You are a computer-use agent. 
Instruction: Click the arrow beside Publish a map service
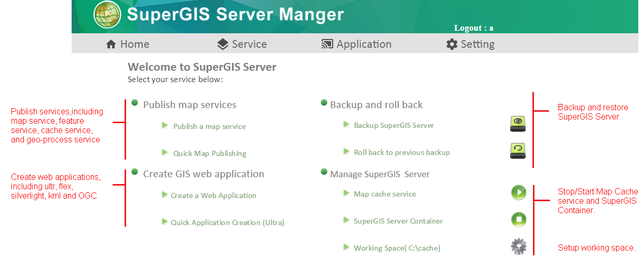(165, 125)
